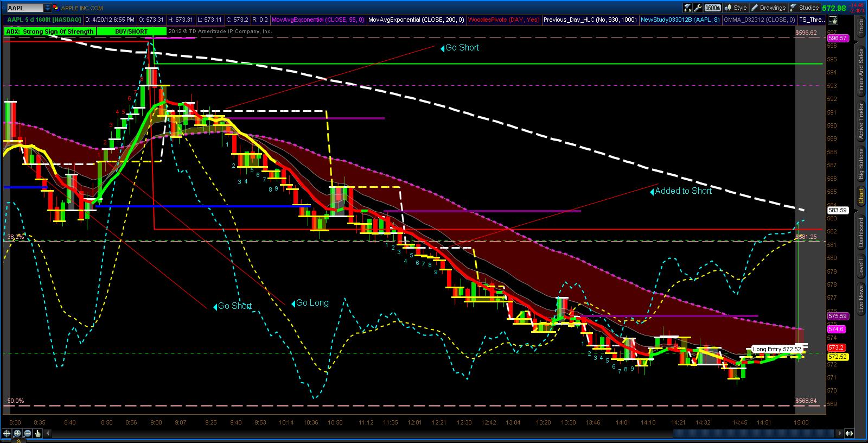Open the Active Trader sidebar tab
Viewport: 868px width, 443px height.
[861, 122]
